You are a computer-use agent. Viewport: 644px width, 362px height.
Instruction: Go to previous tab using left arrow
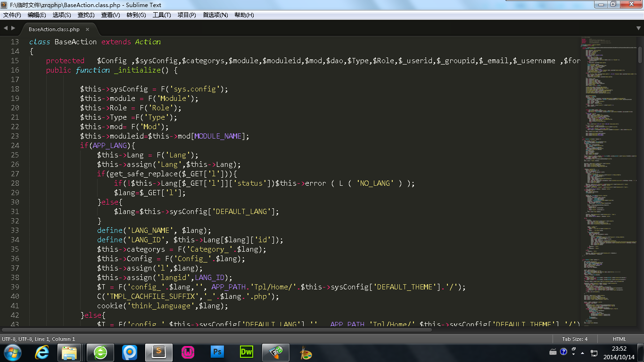[6, 29]
